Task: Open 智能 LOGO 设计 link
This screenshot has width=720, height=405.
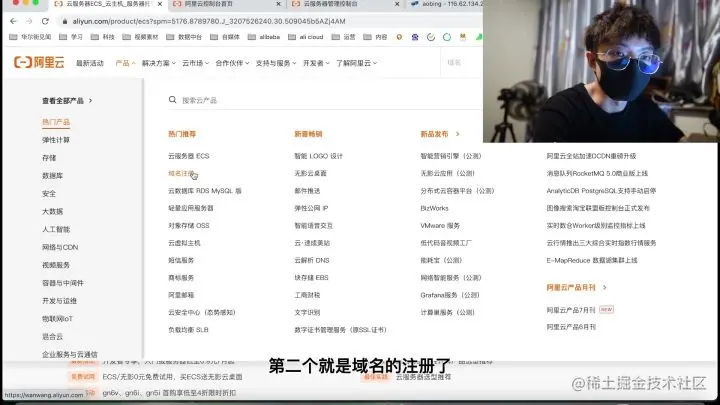Action: pyautogui.click(x=319, y=156)
